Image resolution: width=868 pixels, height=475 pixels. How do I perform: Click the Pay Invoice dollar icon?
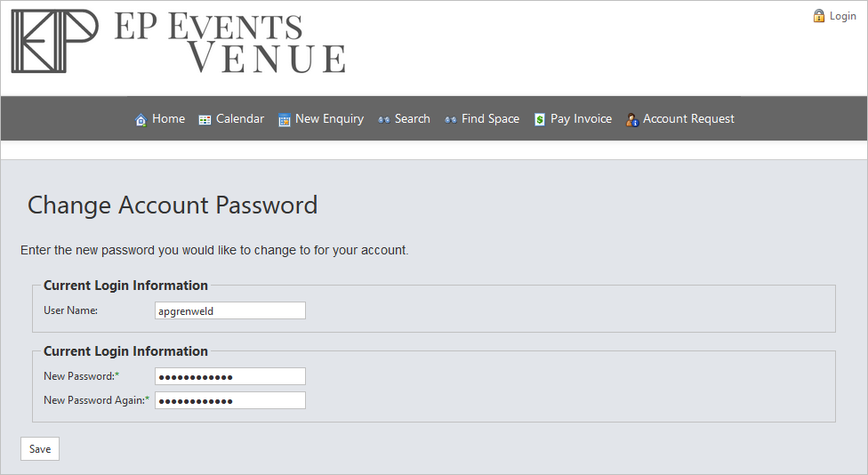point(539,119)
